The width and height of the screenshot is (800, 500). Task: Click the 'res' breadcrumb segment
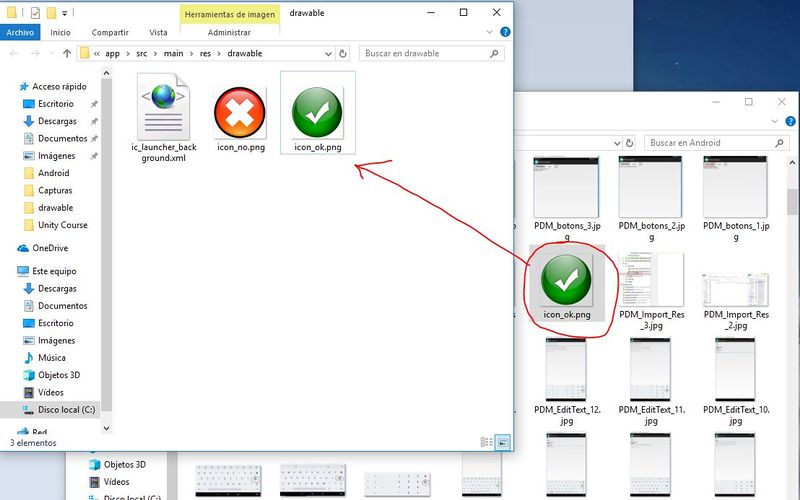pyautogui.click(x=205, y=54)
